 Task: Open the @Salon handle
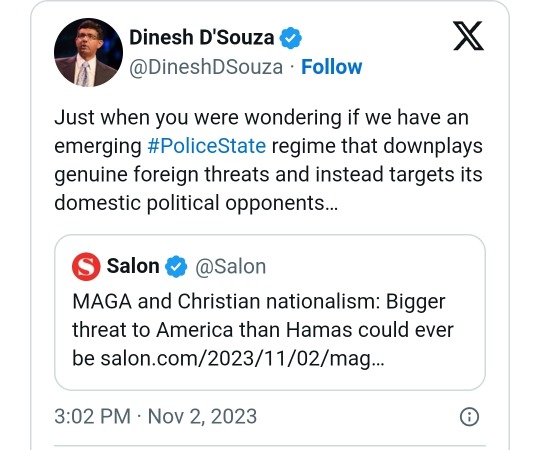231,266
